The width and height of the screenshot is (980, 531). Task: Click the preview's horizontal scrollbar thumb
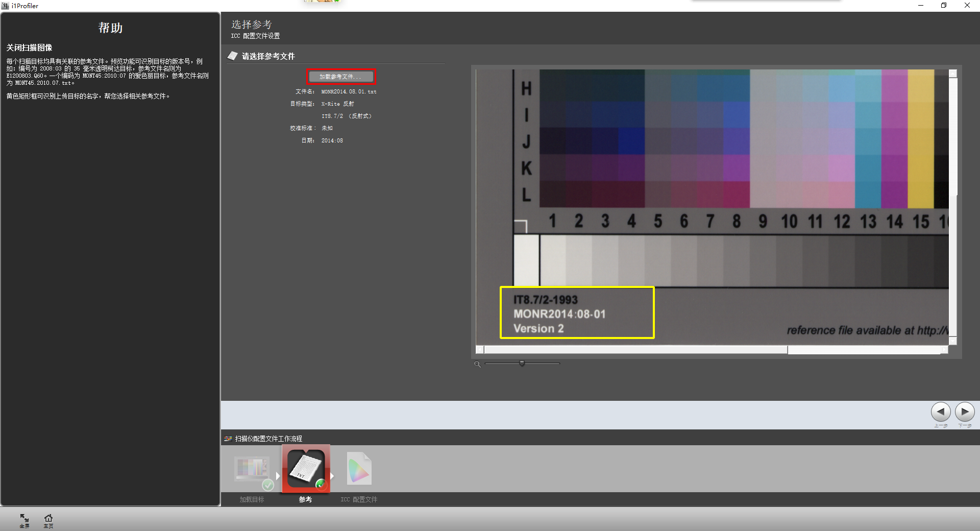pos(635,350)
